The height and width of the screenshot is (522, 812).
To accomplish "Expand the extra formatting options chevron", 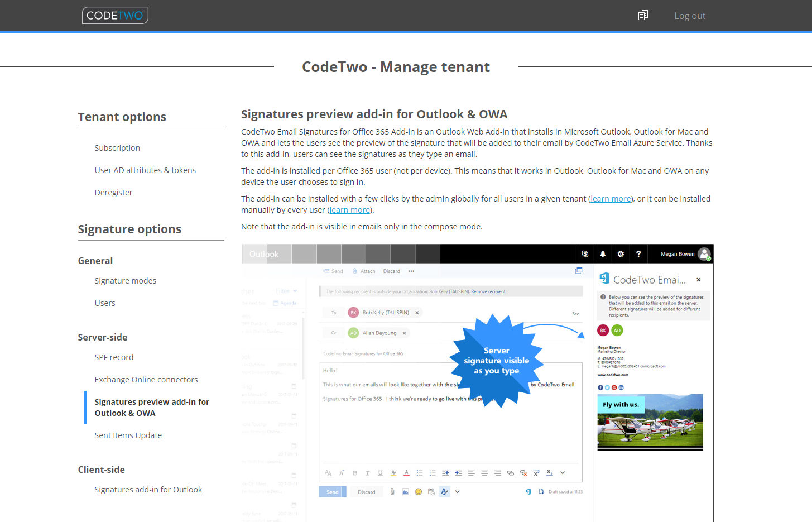I will (x=562, y=472).
